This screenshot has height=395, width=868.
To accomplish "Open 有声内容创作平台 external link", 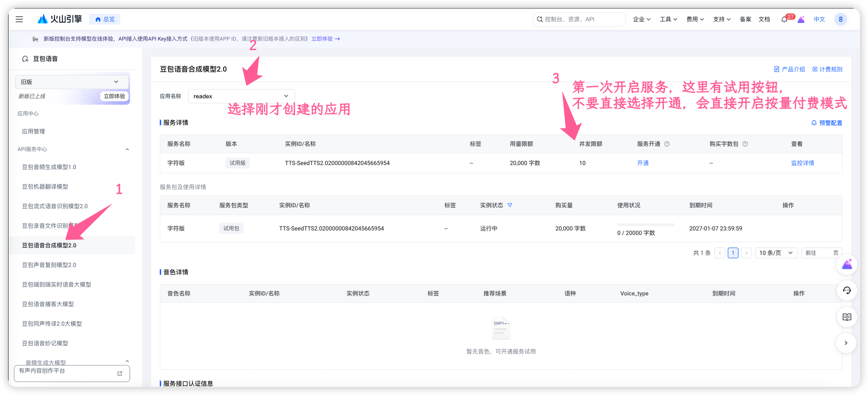I will (72, 373).
